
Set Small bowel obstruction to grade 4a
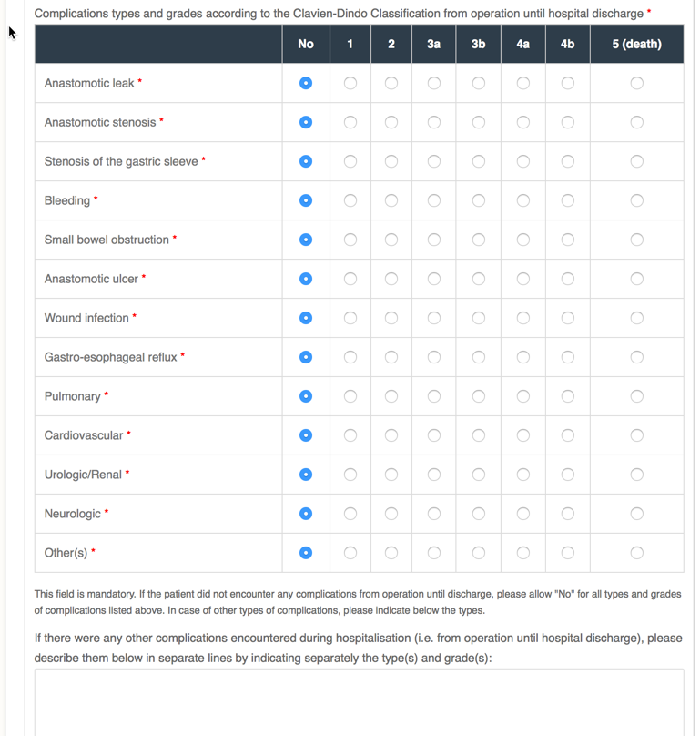coord(523,240)
